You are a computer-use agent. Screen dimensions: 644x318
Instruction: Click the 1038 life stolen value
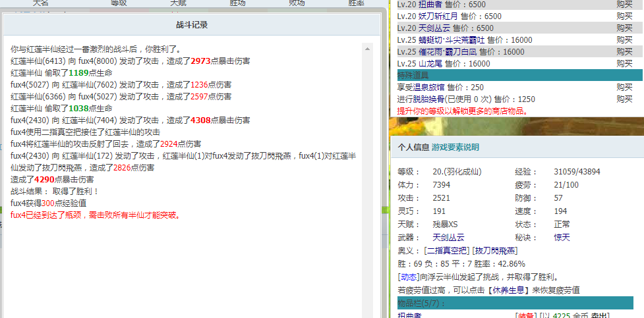78,109
